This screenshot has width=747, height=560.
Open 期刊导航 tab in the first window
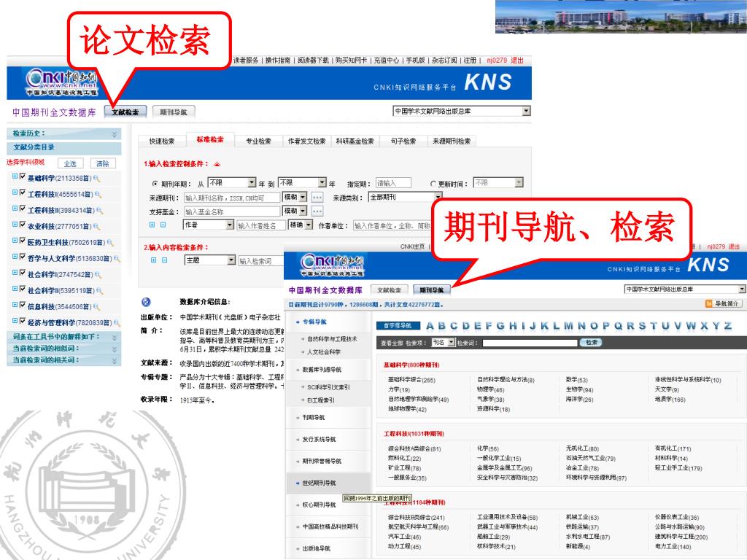click(x=174, y=112)
